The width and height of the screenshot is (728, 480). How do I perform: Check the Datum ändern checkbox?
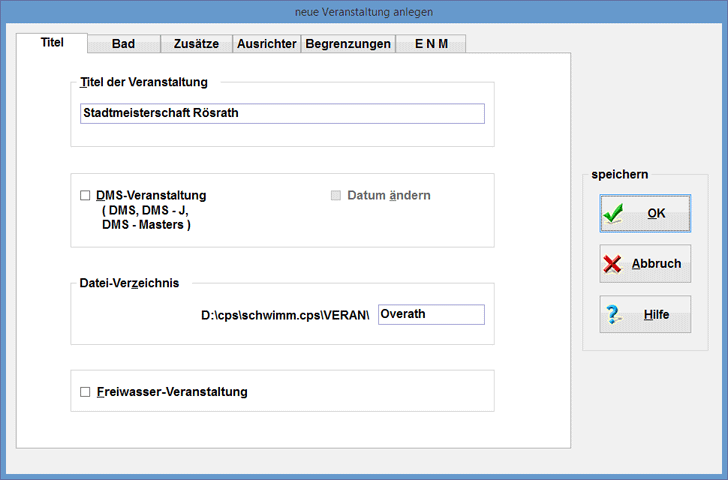coord(336,196)
